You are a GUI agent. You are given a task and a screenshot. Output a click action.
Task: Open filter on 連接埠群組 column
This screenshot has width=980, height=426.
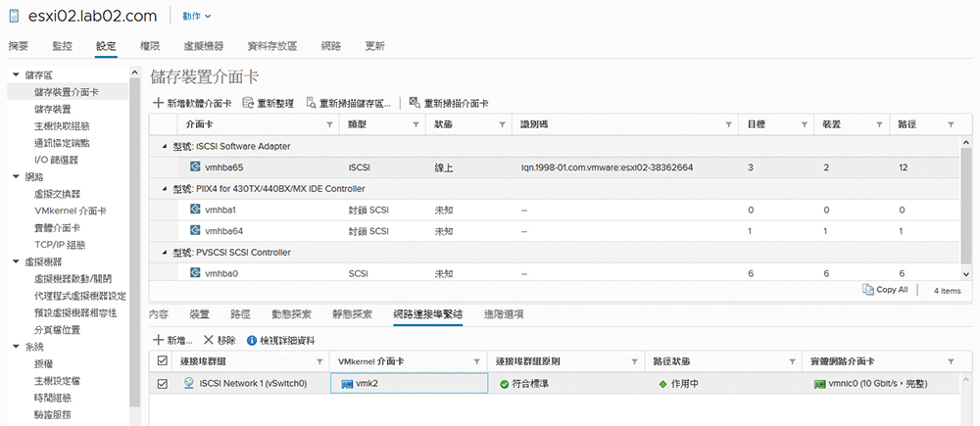coord(319,361)
